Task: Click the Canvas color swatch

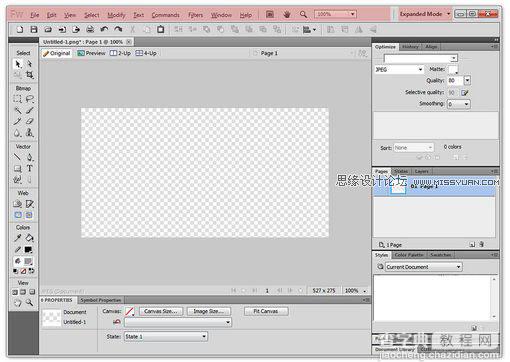Action: (130, 311)
